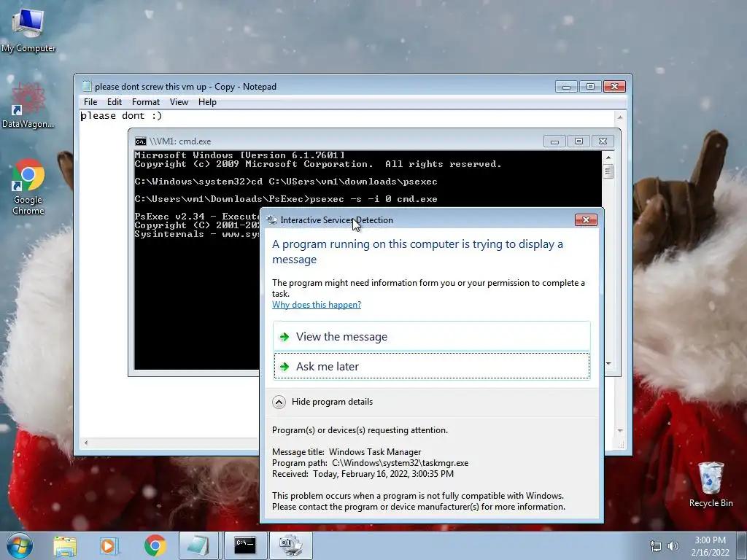Maximize the Notepad window
This screenshot has height=560, width=747.
(590, 87)
